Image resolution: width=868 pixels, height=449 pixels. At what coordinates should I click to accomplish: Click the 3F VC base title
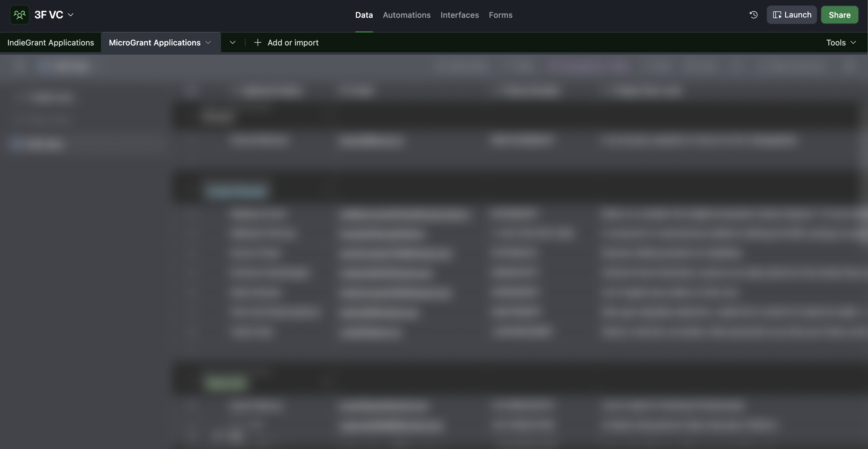click(x=48, y=15)
